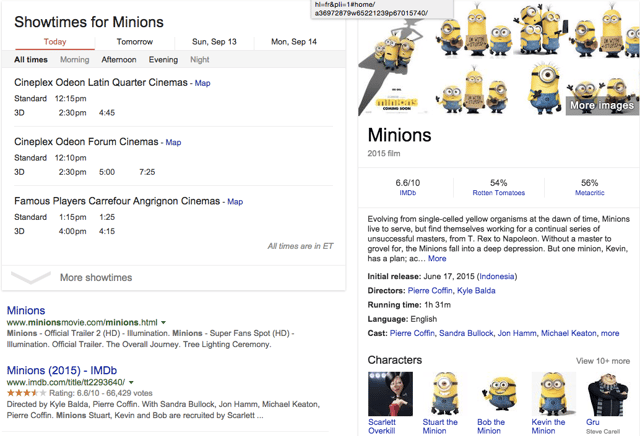Filter showtimes by Evening
Screen dimensions: 640x436
[163, 60]
